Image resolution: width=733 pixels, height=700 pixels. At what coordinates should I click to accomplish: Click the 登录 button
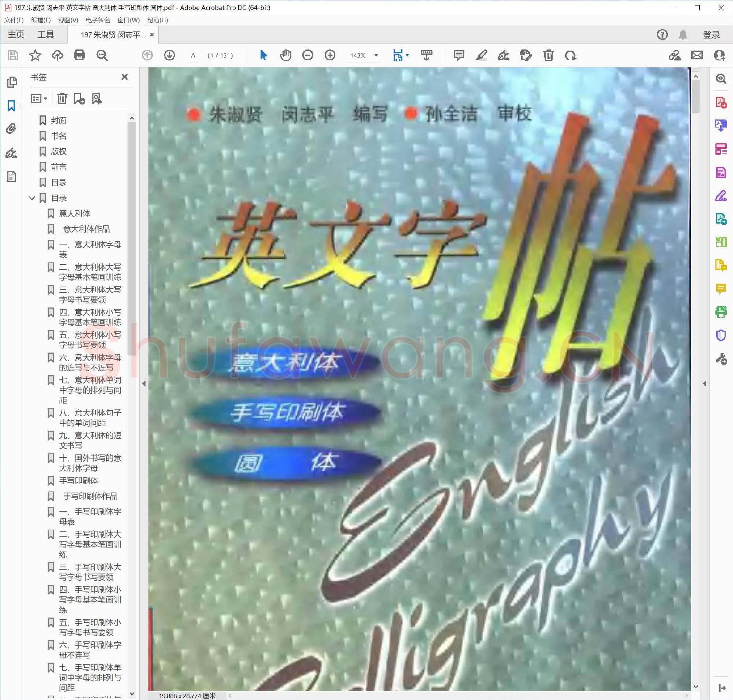coord(711,34)
